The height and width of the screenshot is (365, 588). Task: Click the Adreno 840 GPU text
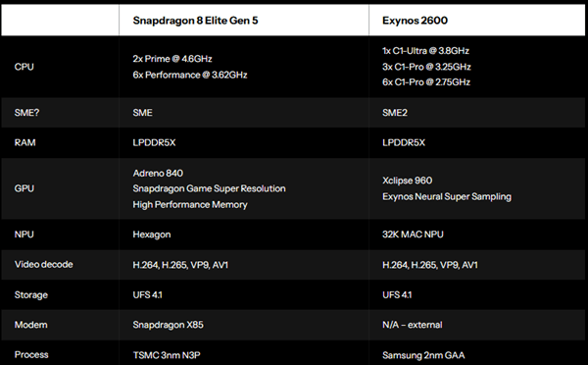pyautogui.click(x=158, y=173)
